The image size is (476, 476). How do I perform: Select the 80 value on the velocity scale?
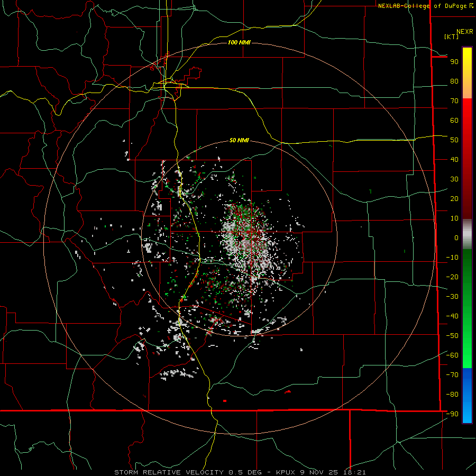pos(454,81)
